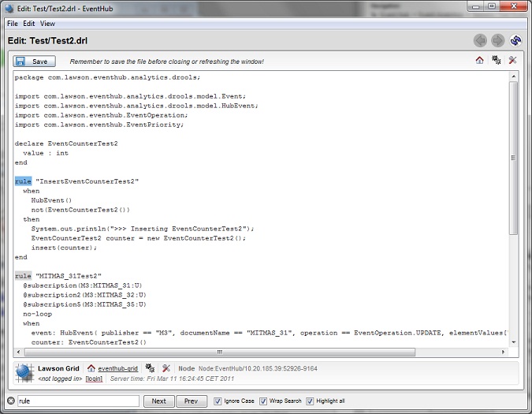Click the '@subscription2(M3:MITMAS_32:U)' line
Viewport: 532px width, 414px height.
[84, 295]
